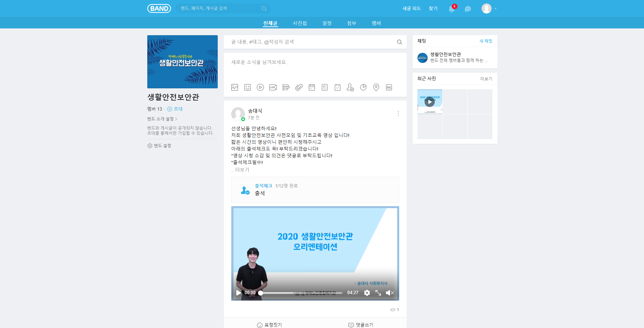This screenshot has width=644, height=328.
Task: Attach a video with the play icon
Action: coord(260,87)
